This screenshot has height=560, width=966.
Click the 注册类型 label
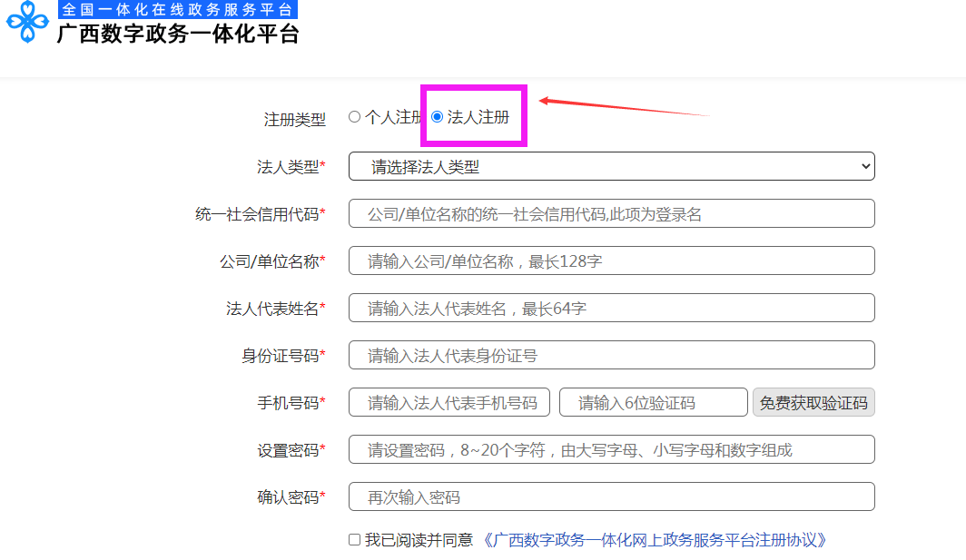click(294, 119)
